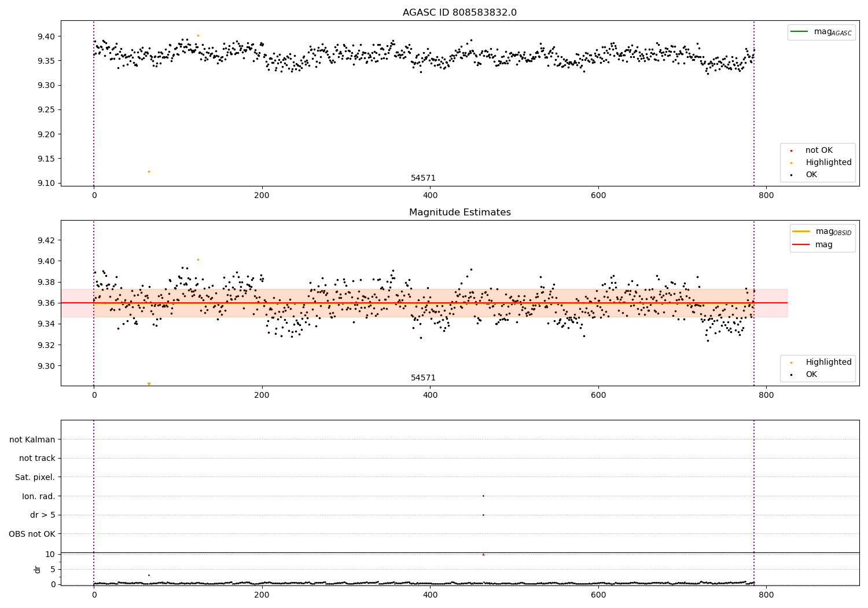Click the 'dr > 5' flag point
The width and height of the screenshot is (868, 608).
pos(483,515)
